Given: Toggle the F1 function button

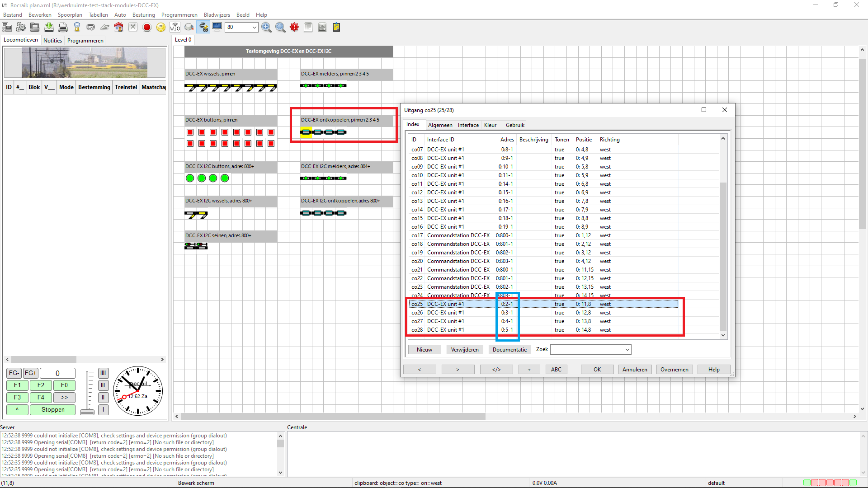Looking at the screenshot, I should pyautogui.click(x=17, y=385).
